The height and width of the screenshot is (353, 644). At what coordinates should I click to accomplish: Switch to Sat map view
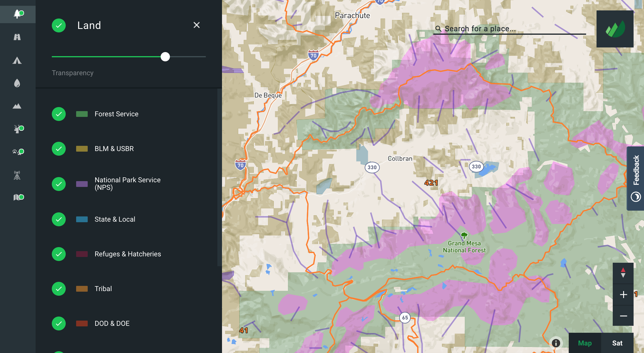617,343
